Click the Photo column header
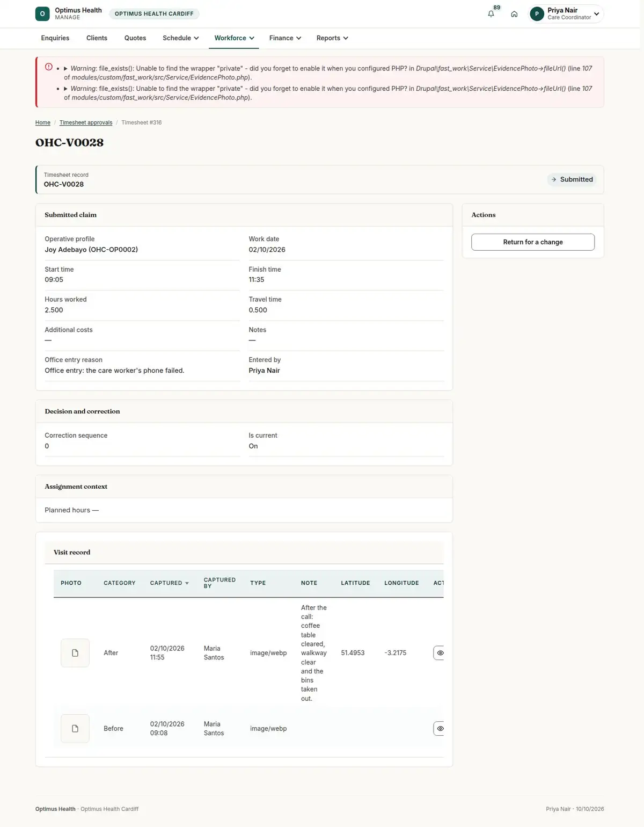Image resolution: width=644 pixels, height=827 pixels. [71, 583]
